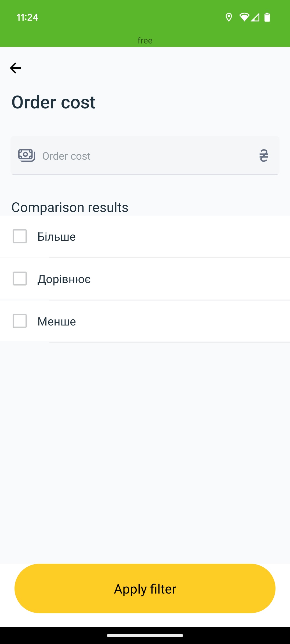
Task: Tap the home gesture bar
Action: 145,635
